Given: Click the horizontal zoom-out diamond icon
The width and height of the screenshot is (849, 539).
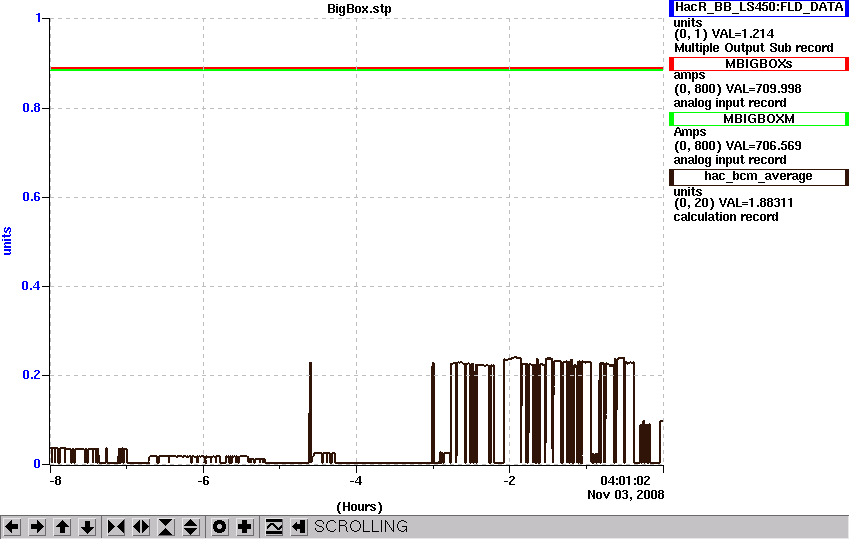Looking at the screenshot, I should point(141,527).
